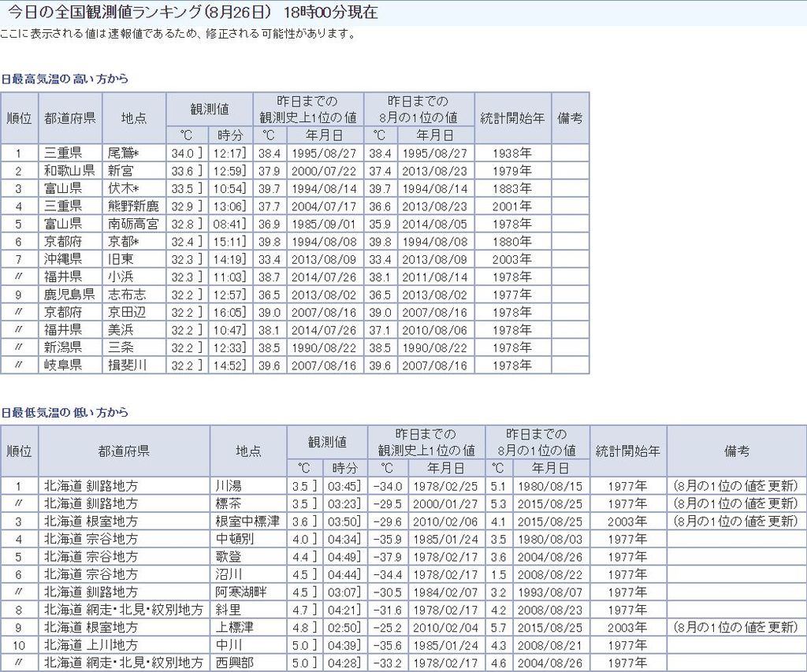Click the 日最低気温の低い方から section heading

tap(64, 412)
